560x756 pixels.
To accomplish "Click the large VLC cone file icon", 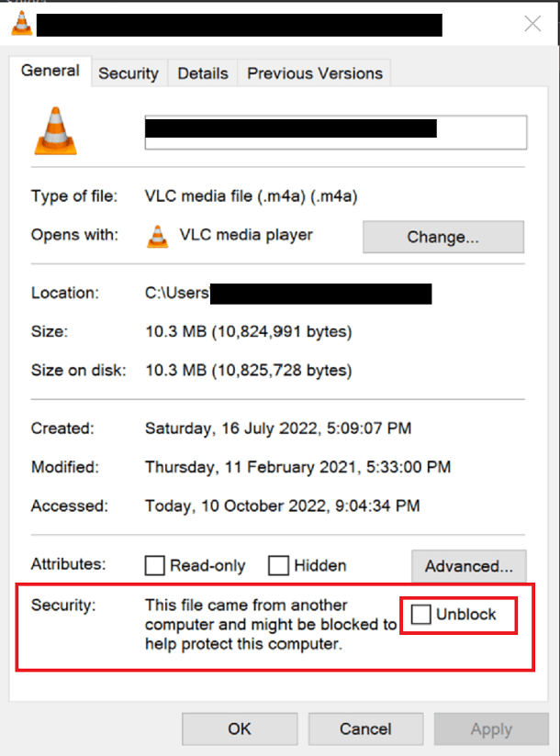I will (55, 131).
